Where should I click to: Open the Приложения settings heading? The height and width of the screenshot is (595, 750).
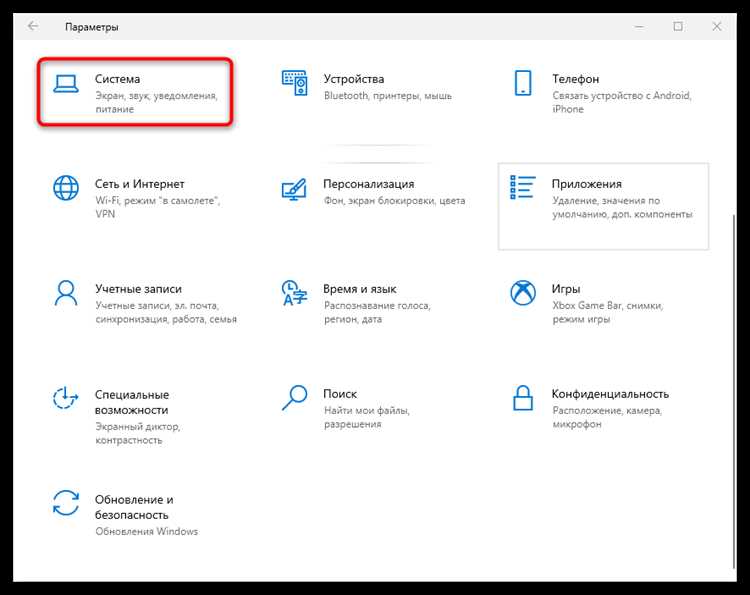point(587,184)
